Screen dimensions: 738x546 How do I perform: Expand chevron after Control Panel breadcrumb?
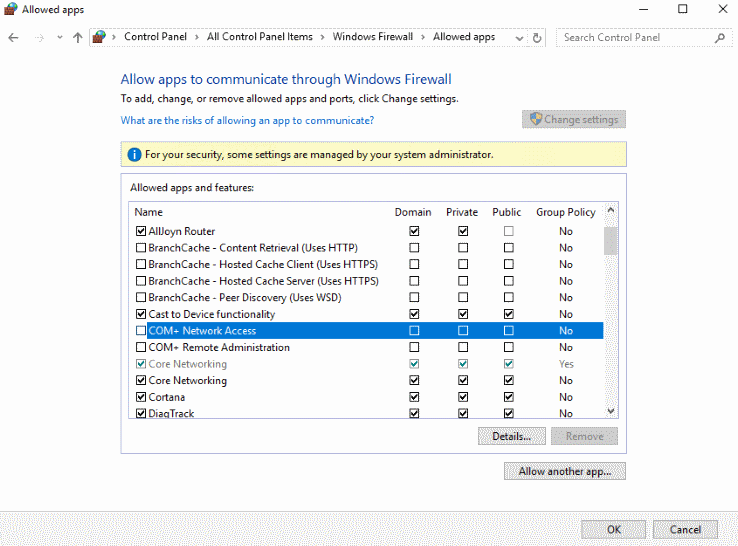click(x=197, y=37)
